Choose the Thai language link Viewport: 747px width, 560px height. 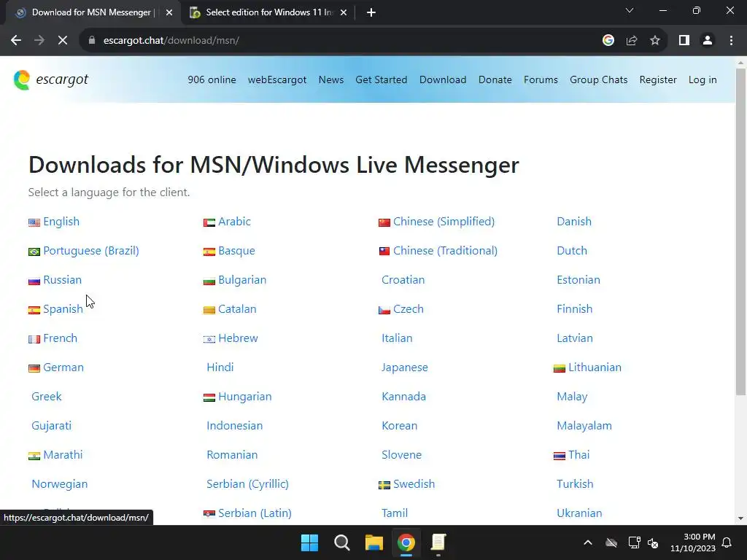coord(578,455)
